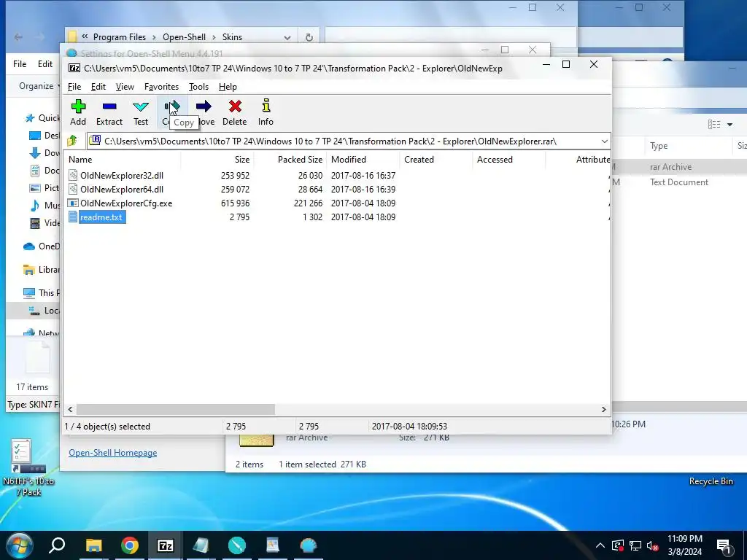Open the Info toolbar icon
This screenshot has height=560, width=747.
tap(266, 106)
